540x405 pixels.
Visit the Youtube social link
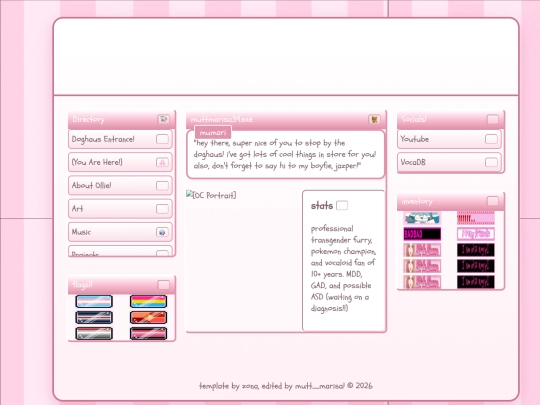[449, 139]
